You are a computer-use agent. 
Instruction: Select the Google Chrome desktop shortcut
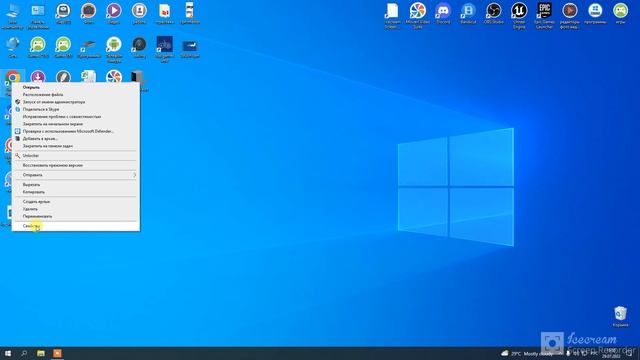point(13,78)
